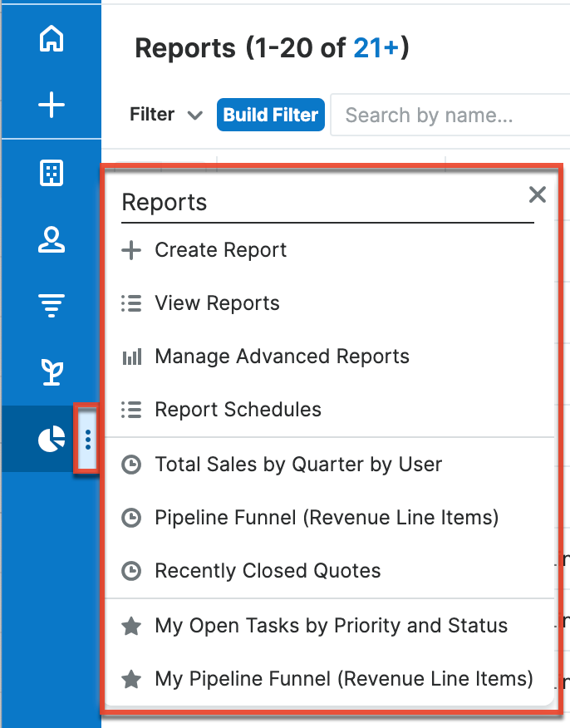The width and height of the screenshot is (570, 728).
Task: Click the Build Filter button
Action: click(271, 115)
